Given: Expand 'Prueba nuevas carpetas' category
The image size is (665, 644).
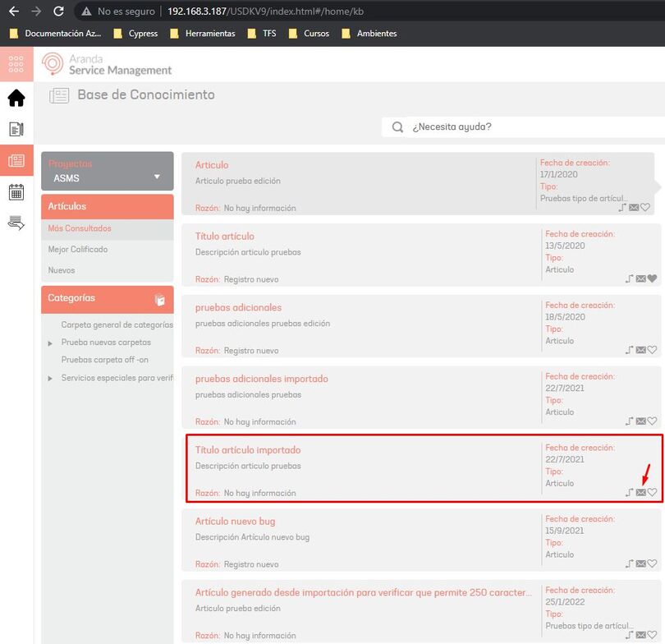Looking at the screenshot, I should 50,343.
